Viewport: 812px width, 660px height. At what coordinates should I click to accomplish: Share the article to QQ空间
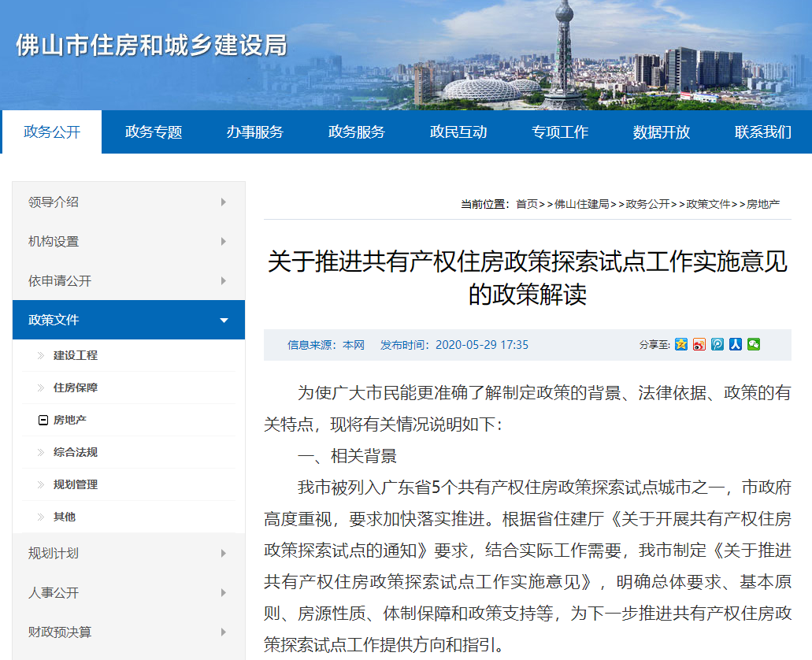(681, 344)
